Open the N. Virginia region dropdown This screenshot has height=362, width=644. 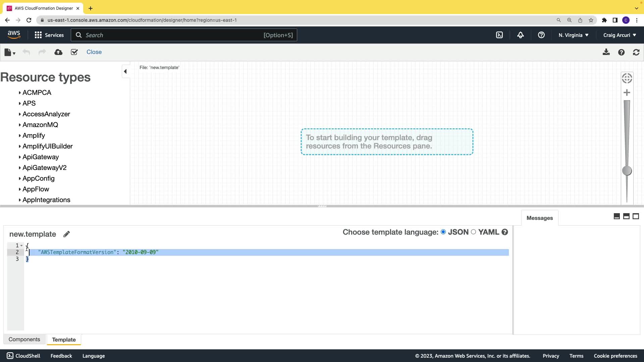point(573,35)
